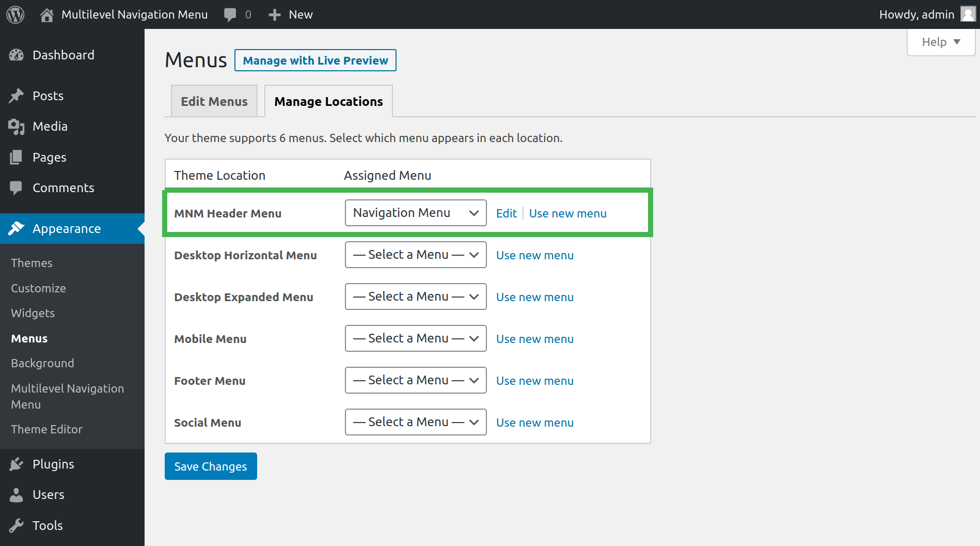This screenshot has height=546, width=980.
Task: Expand the Help panel toggle
Action: pyautogui.click(x=941, y=42)
